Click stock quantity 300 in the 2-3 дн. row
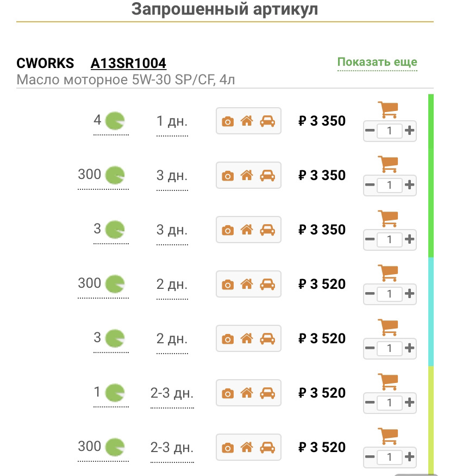The image size is (450, 476). 90,447
